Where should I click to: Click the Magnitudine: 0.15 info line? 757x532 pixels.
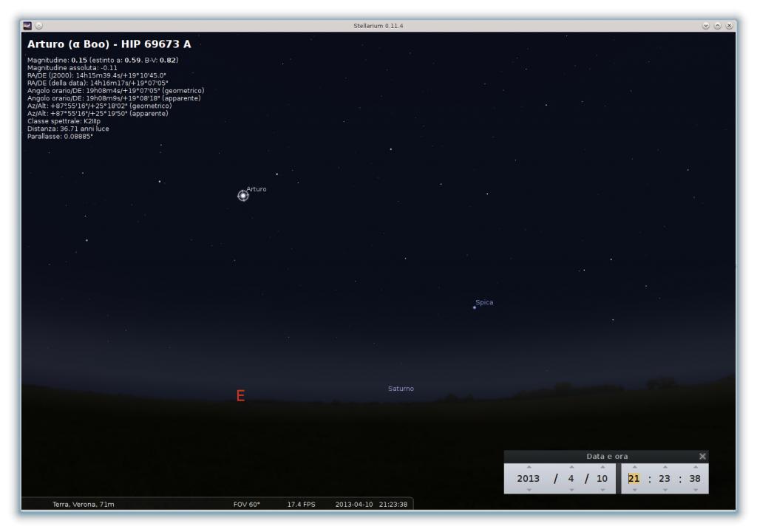click(x=103, y=61)
